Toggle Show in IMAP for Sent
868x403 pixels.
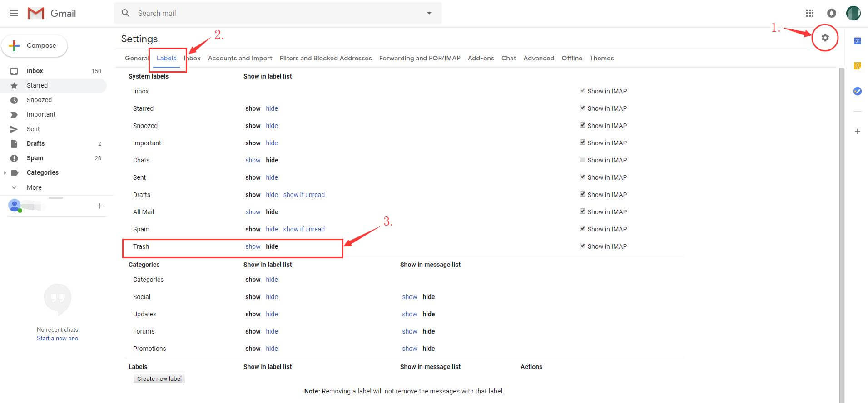pos(582,177)
